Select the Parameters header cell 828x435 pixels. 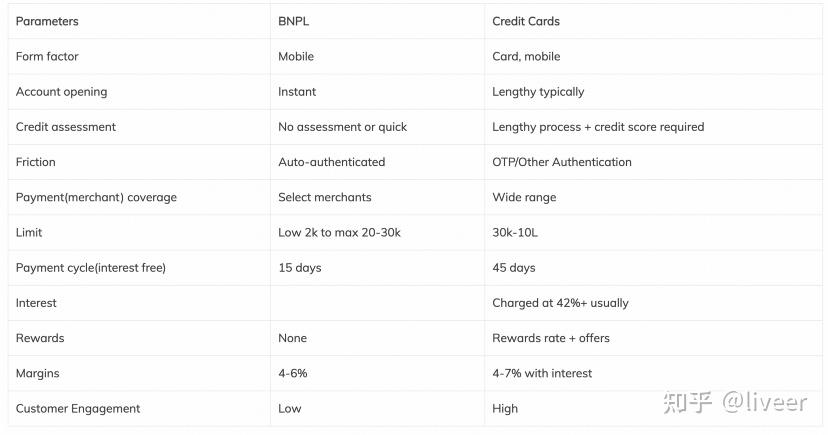click(47, 21)
